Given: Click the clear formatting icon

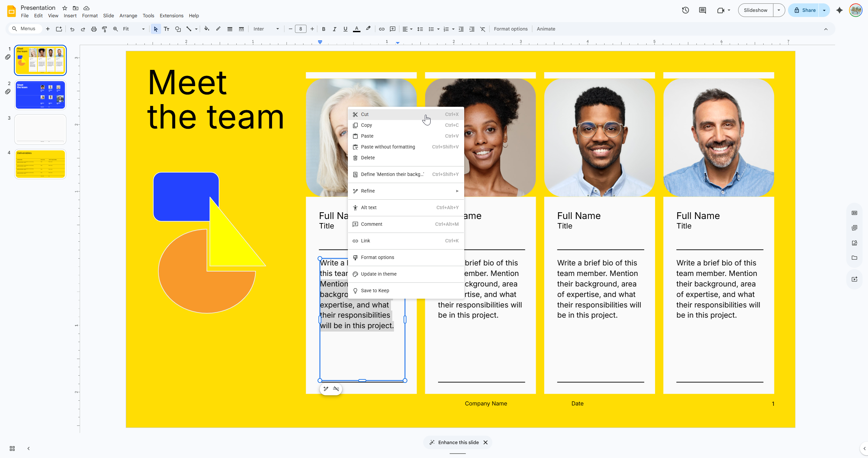Looking at the screenshot, I should click(x=483, y=29).
